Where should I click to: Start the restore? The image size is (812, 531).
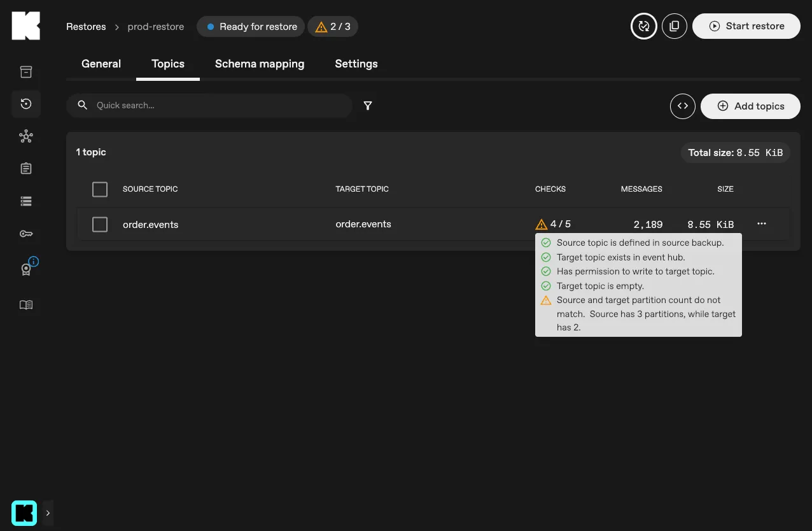click(x=746, y=26)
